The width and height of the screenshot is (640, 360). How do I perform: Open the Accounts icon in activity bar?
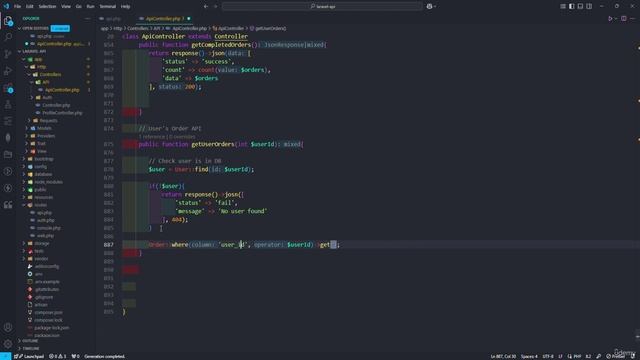click(x=8, y=327)
